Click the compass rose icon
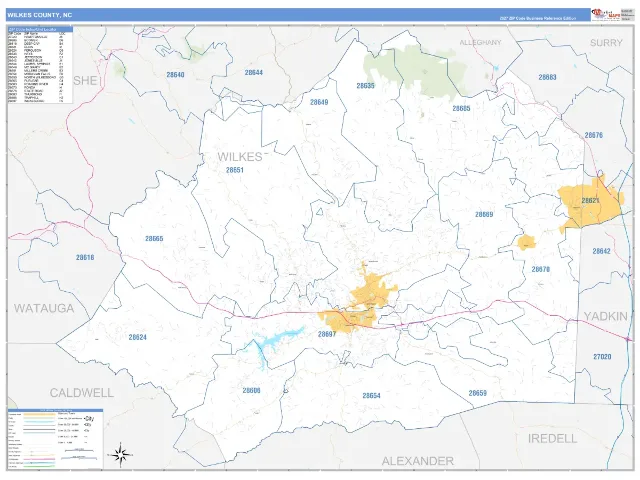 point(120,453)
